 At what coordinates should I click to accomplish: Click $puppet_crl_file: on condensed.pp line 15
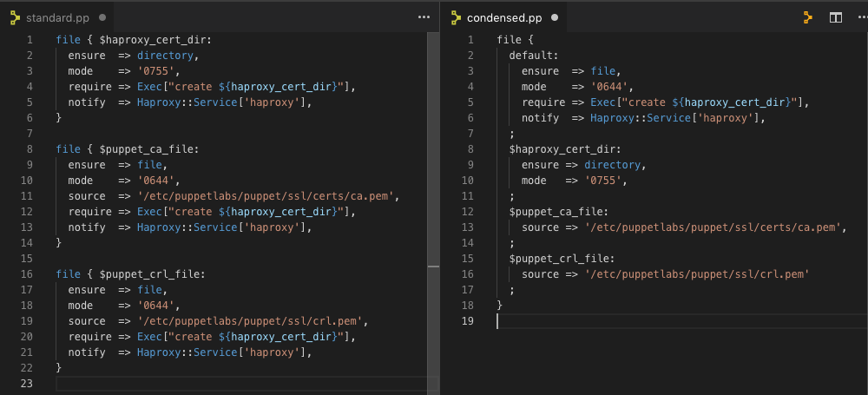coord(562,259)
